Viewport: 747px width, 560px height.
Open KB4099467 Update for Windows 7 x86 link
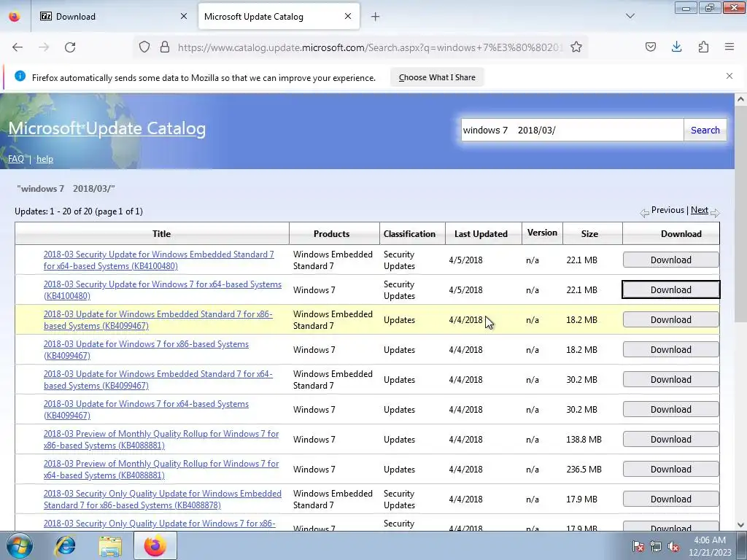point(146,350)
